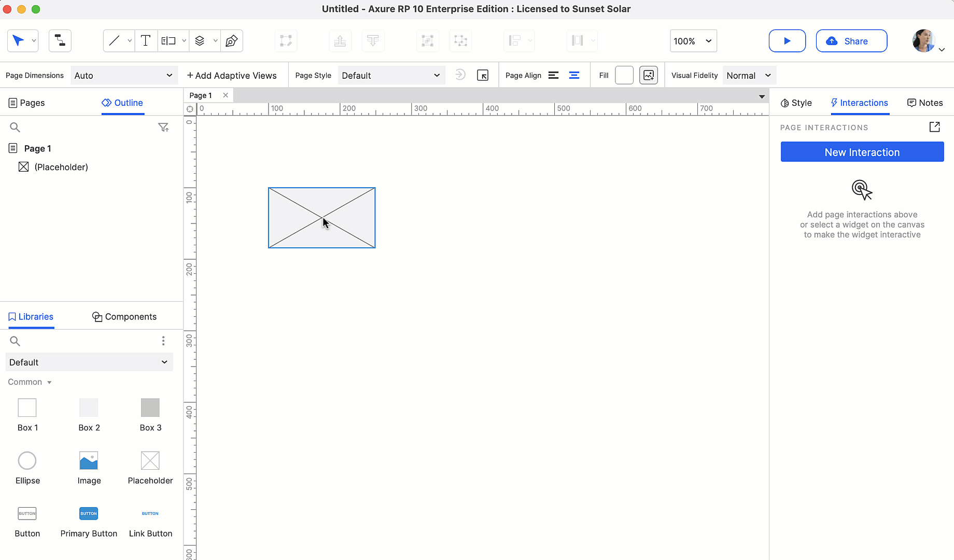954x560 pixels.
Task: Collapse the Common widgets section
Action: (30, 382)
